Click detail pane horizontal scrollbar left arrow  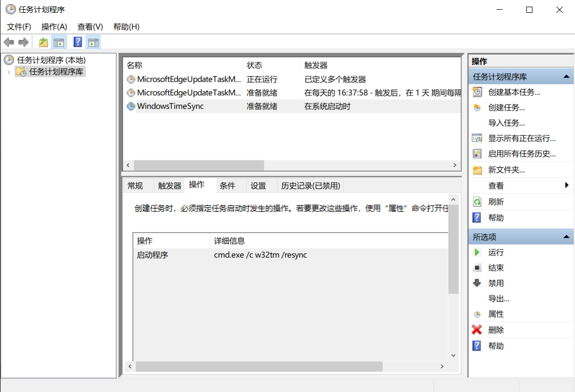[x=130, y=366]
